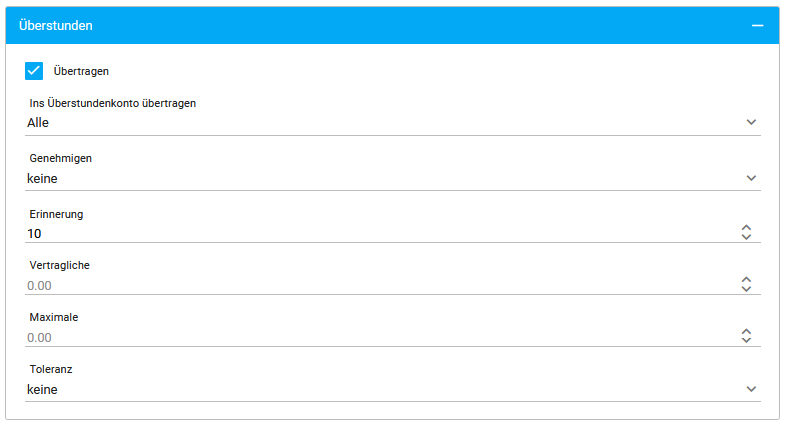Click the Überstunden header title
Image resolution: width=787 pixels, height=424 pixels.
tap(63, 25)
